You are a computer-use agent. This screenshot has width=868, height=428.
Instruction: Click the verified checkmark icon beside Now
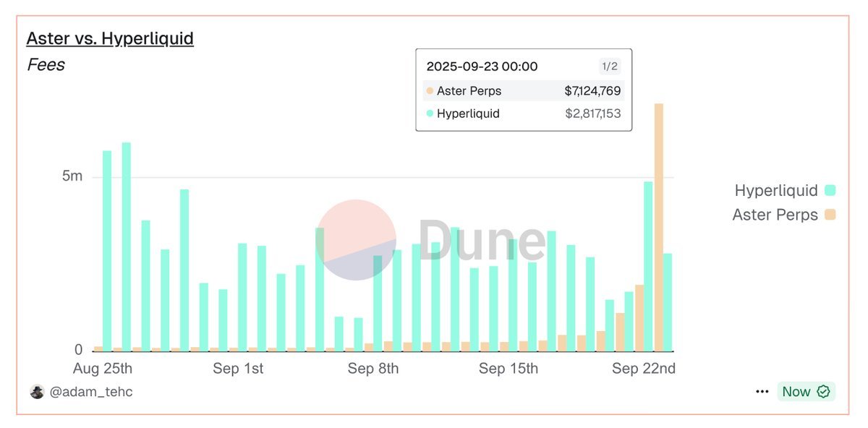click(823, 392)
